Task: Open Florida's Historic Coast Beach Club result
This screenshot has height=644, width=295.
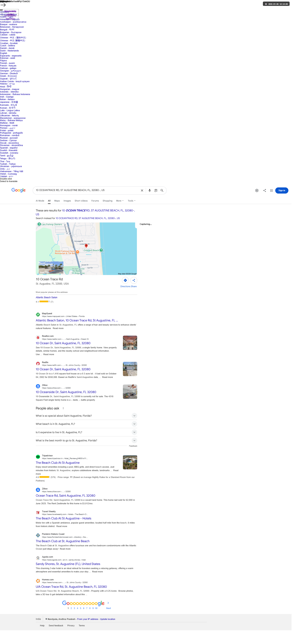Action: pyautogui.click(x=62, y=541)
